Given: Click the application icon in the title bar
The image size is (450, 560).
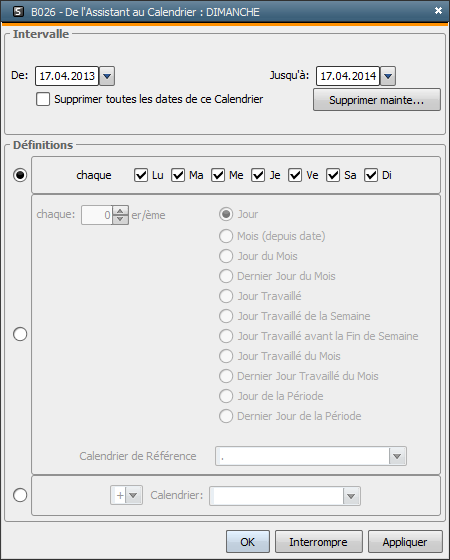Looking at the screenshot, I should (x=18, y=12).
